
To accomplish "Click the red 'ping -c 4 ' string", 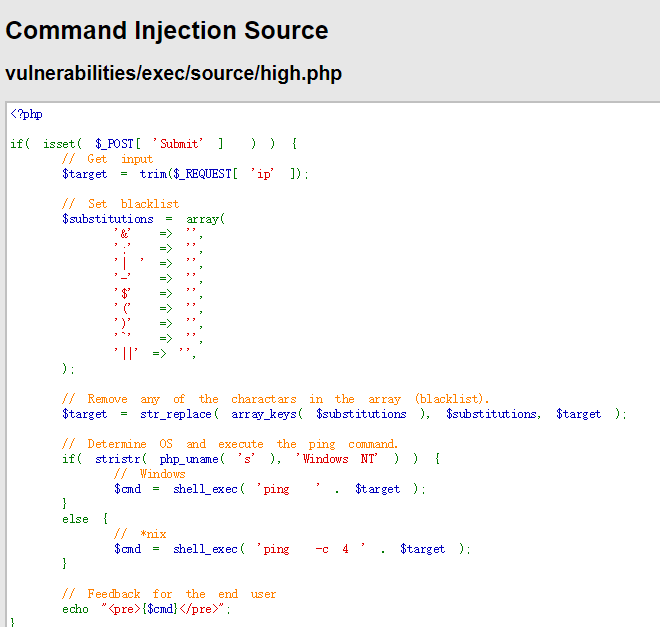I will point(311,549).
